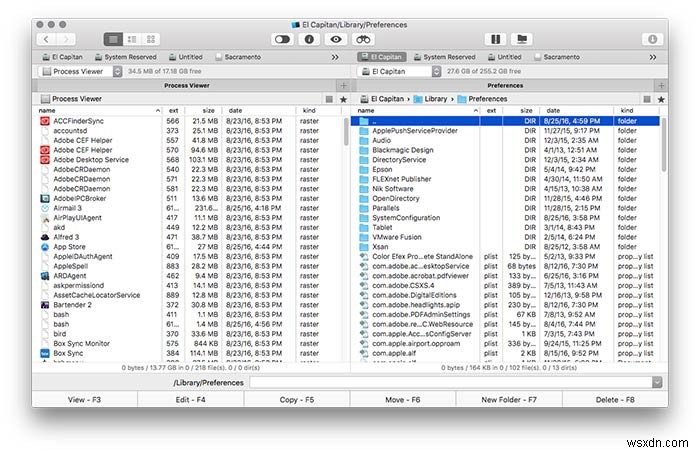Click the right pane vertical scrollbar
Image resolution: width=700 pixels, height=453 pixels.
[x=664, y=144]
